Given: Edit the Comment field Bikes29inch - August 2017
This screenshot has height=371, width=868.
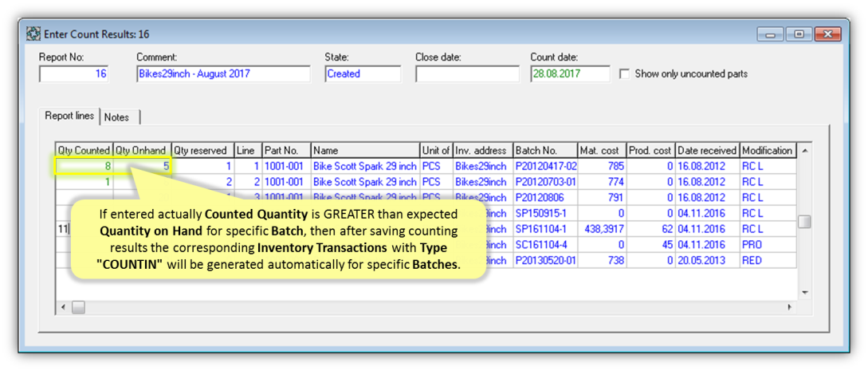Looking at the screenshot, I should point(223,73).
